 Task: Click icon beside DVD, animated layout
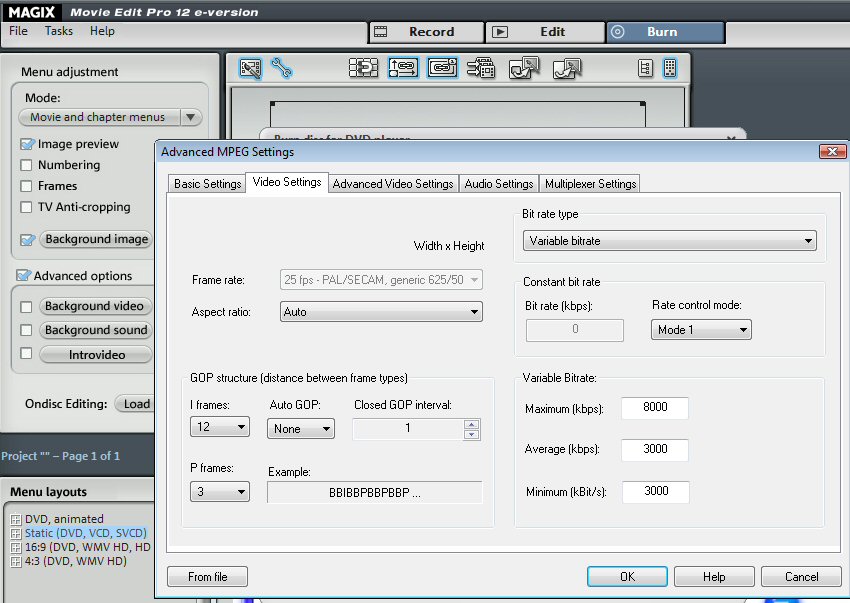[x=16, y=519]
